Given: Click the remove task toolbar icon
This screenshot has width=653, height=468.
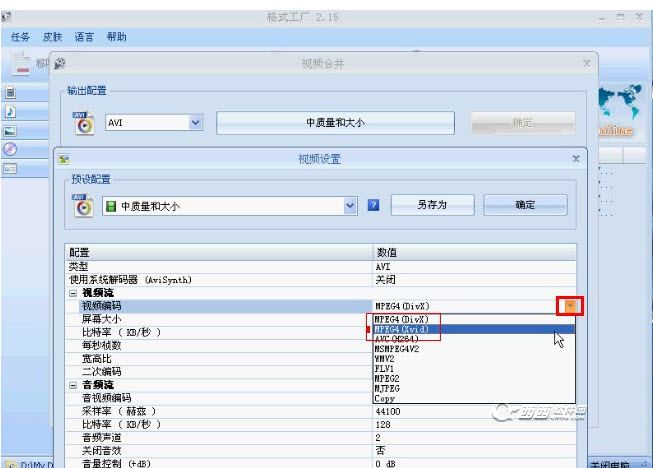Looking at the screenshot, I should pyautogui.click(x=21, y=63).
